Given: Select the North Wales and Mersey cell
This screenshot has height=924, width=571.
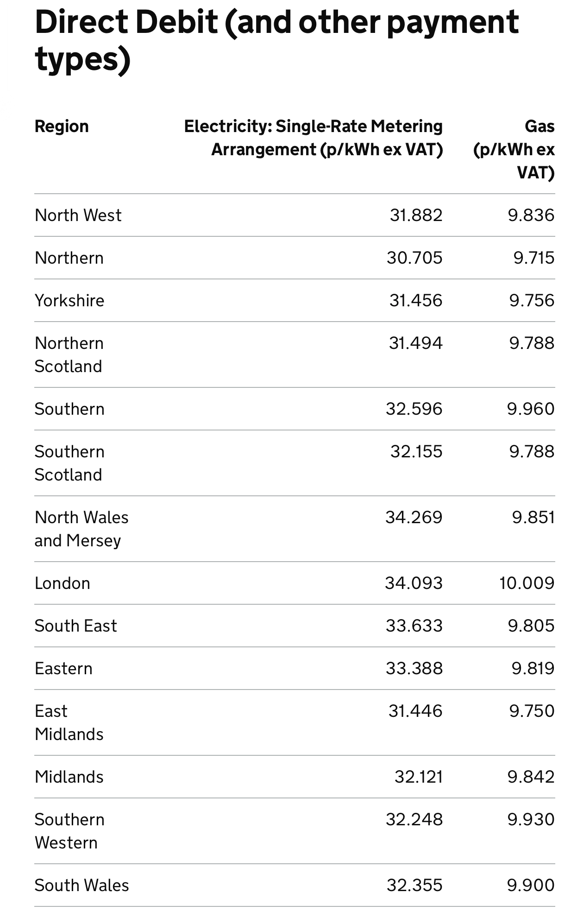Looking at the screenshot, I should pyautogui.click(x=82, y=529).
